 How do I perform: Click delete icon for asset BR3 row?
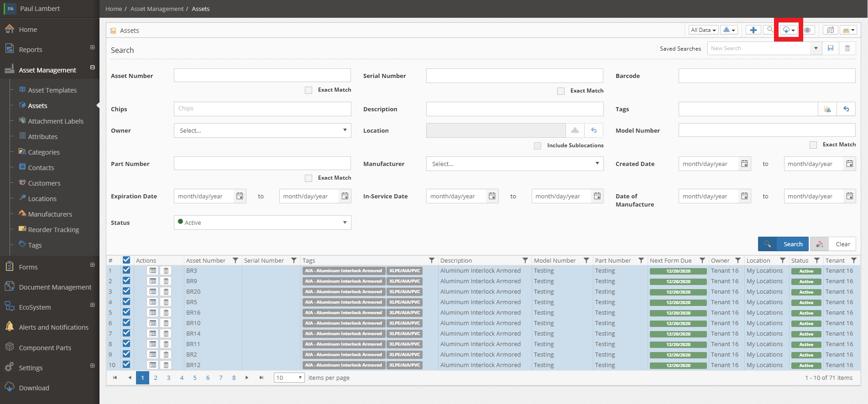click(166, 271)
